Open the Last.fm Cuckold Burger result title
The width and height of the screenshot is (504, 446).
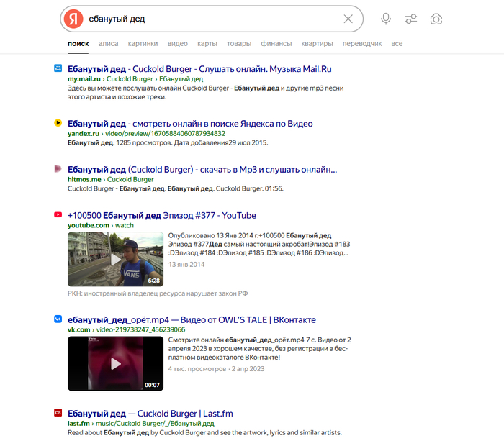150,414
